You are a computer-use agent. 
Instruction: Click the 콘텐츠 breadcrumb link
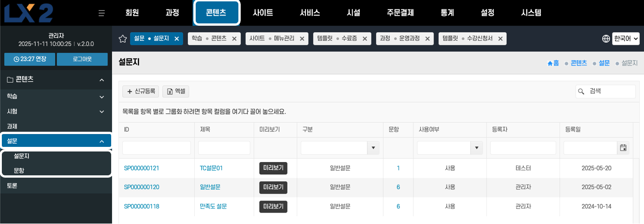pyautogui.click(x=578, y=63)
